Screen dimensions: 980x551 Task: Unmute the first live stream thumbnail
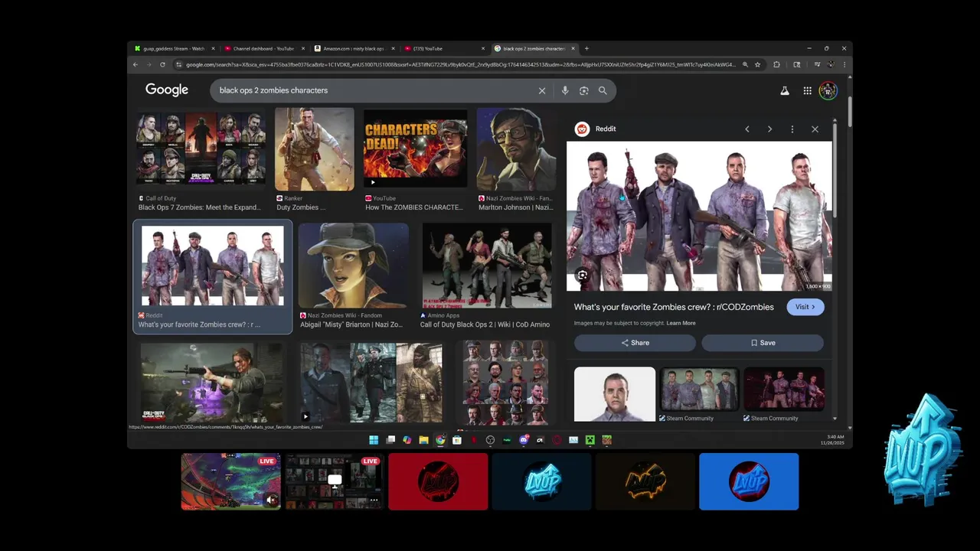click(x=270, y=500)
